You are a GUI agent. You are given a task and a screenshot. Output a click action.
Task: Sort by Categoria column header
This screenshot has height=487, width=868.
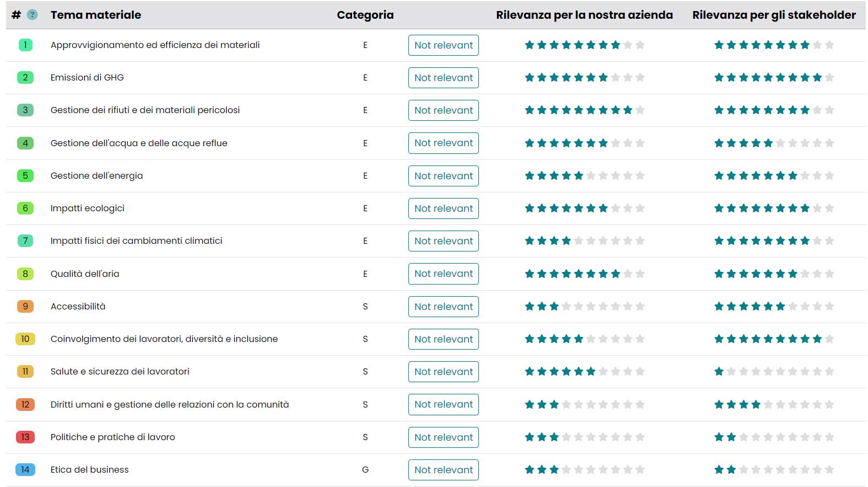coord(365,15)
